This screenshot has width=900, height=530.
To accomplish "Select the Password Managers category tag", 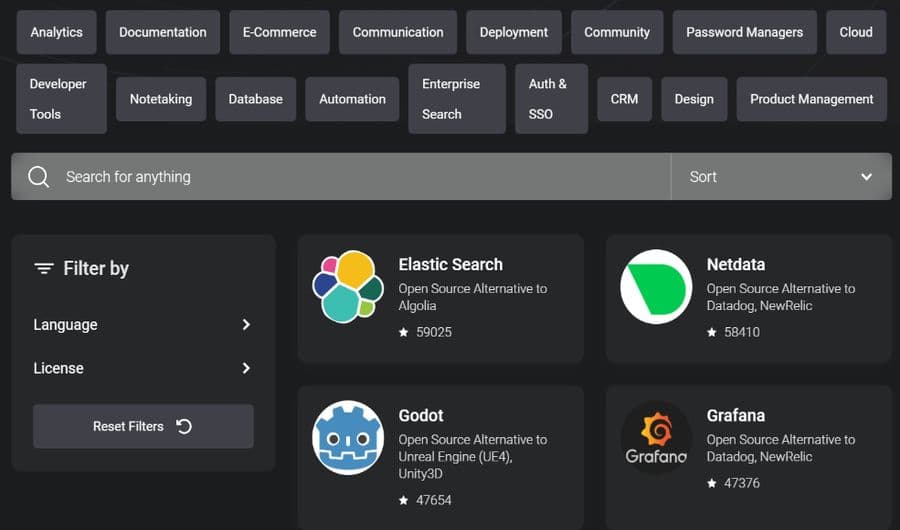I will [744, 32].
